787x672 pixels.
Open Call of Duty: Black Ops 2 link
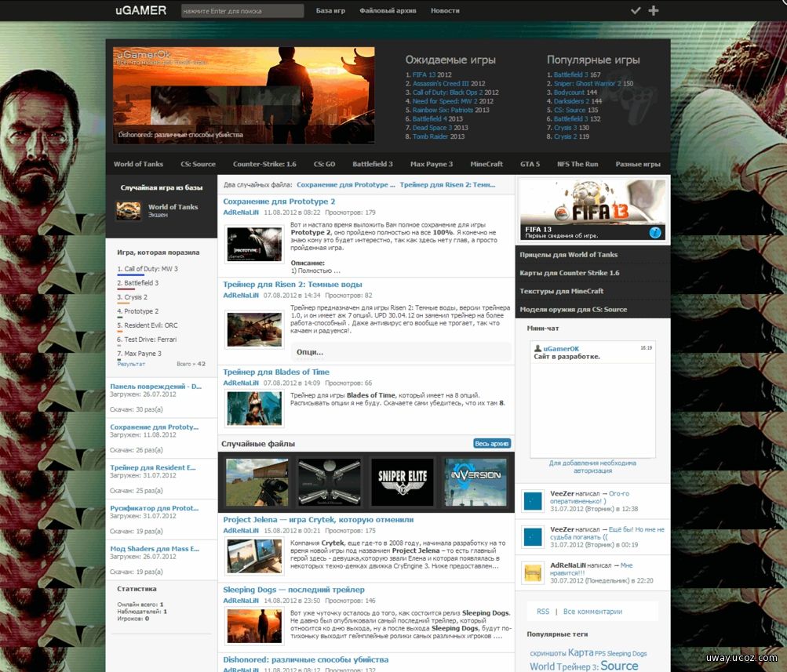pyautogui.click(x=448, y=93)
